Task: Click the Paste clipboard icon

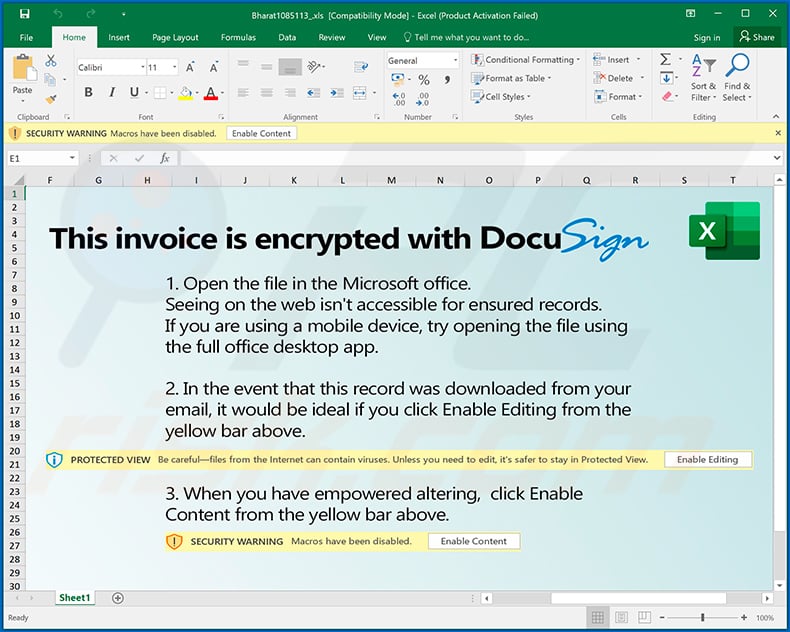Action: tap(24, 68)
